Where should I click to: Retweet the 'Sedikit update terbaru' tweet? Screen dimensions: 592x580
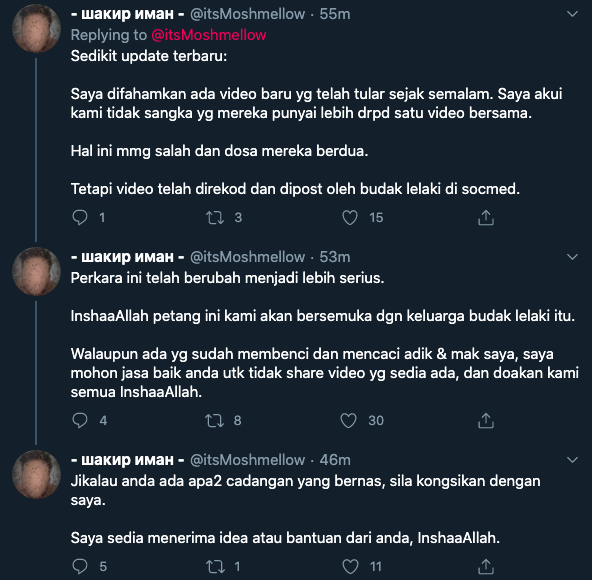click(215, 218)
